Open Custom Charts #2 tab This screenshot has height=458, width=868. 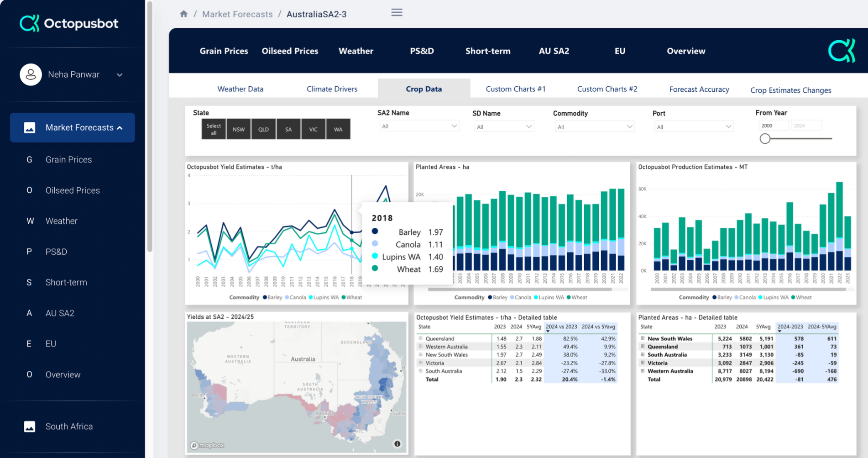click(607, 89)
